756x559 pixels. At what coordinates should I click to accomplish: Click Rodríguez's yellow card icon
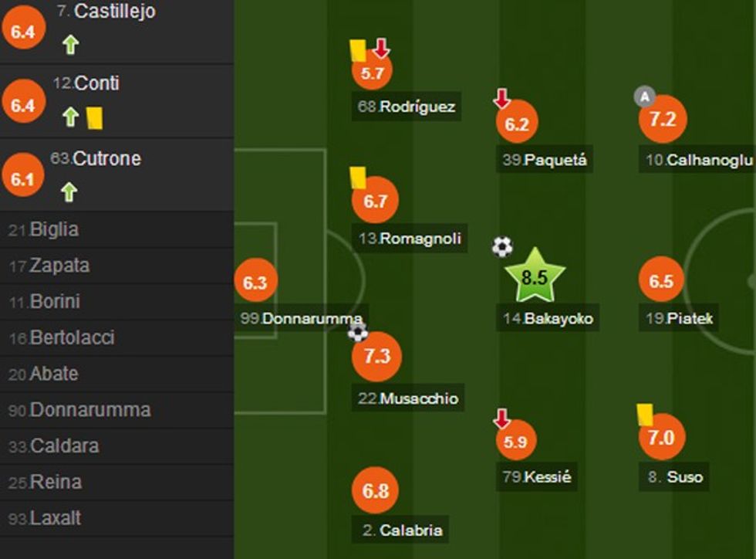(357, 50)
